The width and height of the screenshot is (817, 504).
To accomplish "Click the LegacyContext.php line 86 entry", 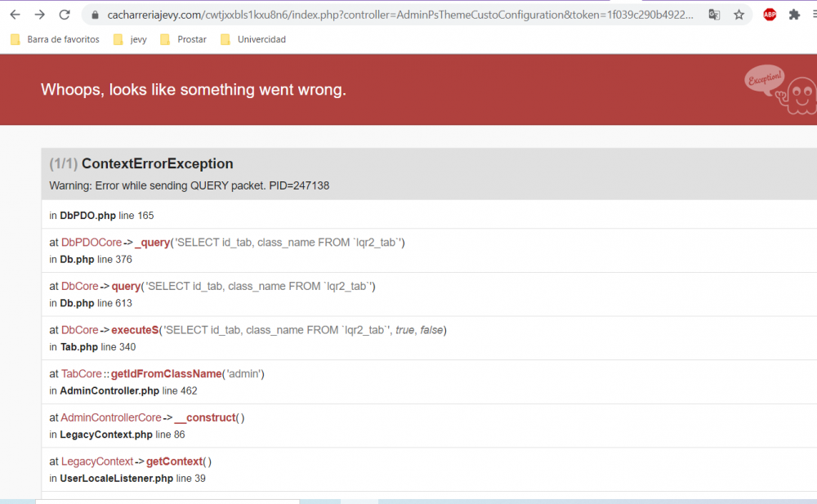I will point(117,435).
